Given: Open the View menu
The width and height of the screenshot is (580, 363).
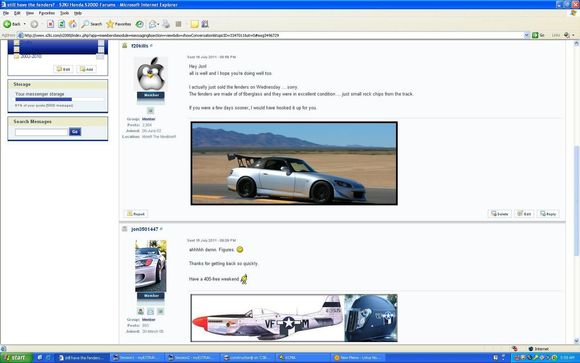Looking at the screenshot, I should pos(30,13).
